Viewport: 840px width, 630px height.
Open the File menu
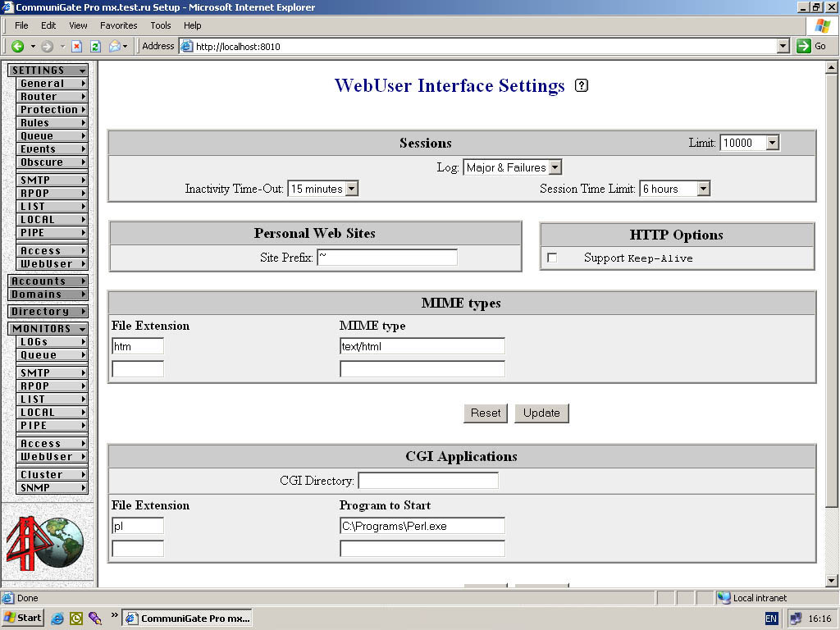pos(21,25)
